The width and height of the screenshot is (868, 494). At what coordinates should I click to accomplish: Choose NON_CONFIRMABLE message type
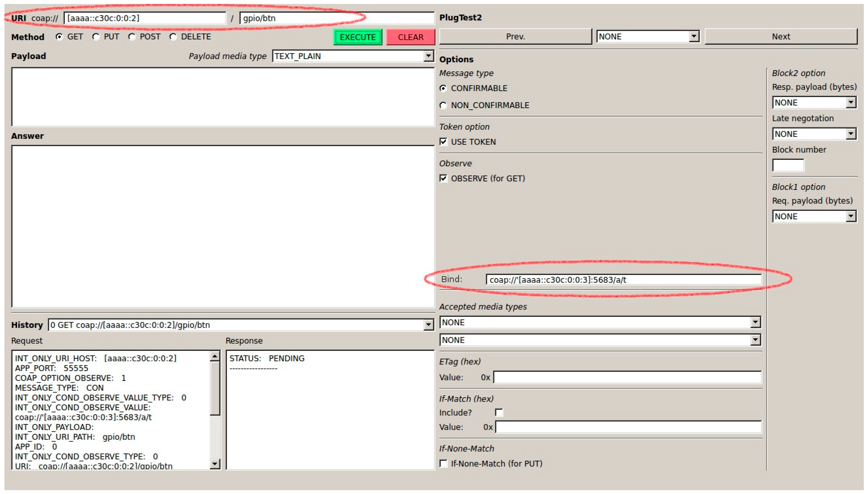pyautogui.click(x=443, y=105)
